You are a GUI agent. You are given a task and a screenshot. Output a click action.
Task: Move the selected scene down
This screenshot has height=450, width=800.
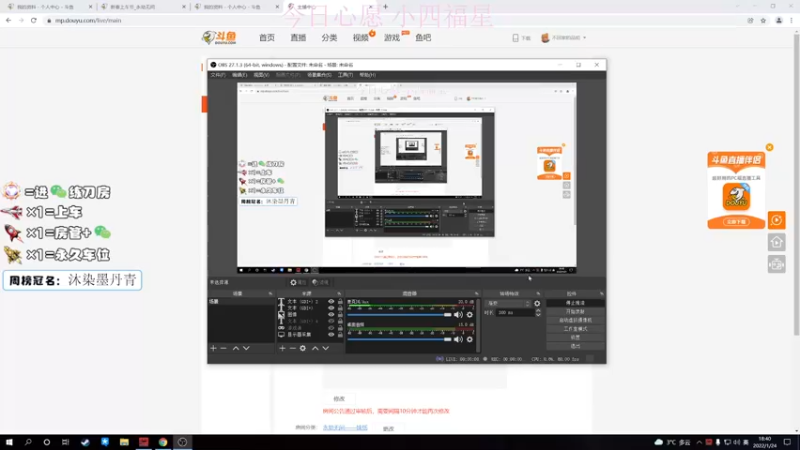[x=246, y=348]
